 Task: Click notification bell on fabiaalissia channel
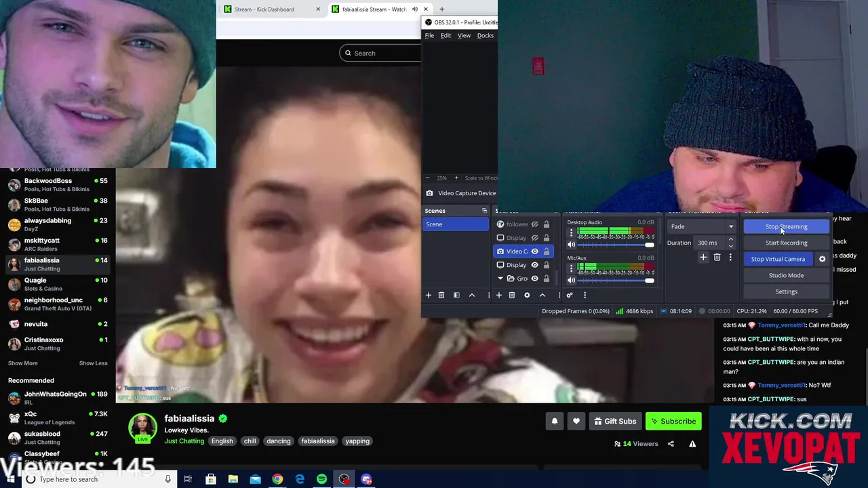pyautogui.click(x=555, y=422)
